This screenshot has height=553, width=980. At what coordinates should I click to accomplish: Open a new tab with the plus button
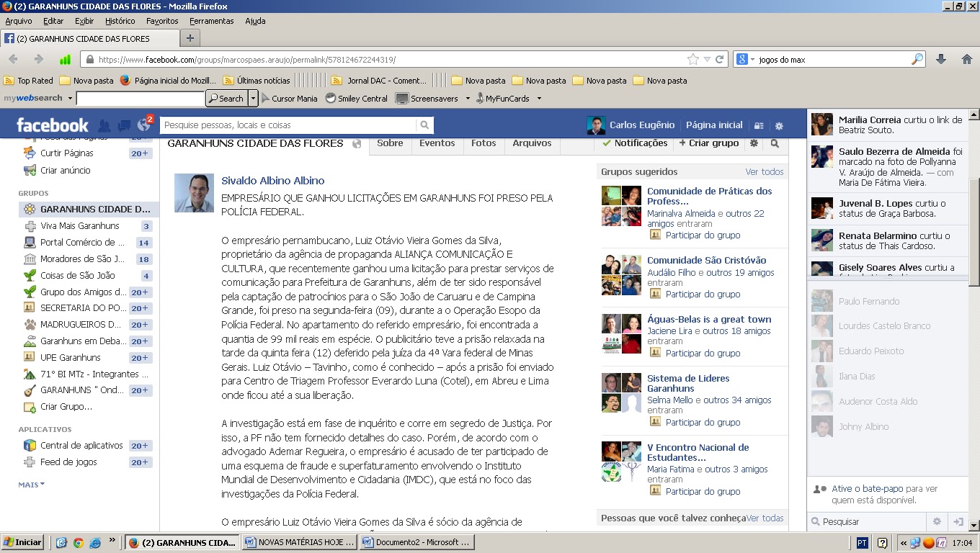(x=190, y=38)
